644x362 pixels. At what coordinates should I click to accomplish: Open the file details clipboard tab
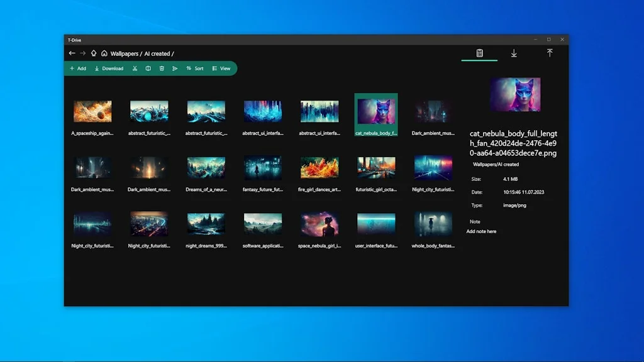pyautogui.click(x=479, y=54)
